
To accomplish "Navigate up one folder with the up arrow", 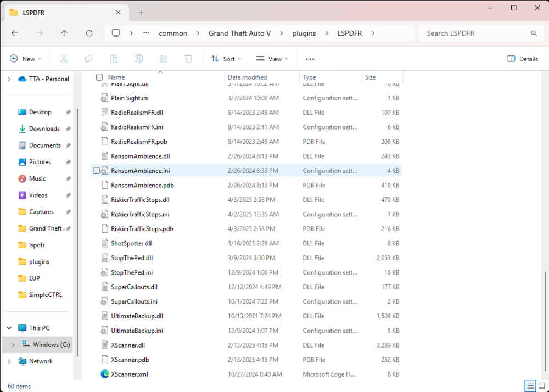I will click(x=64, y=33).
